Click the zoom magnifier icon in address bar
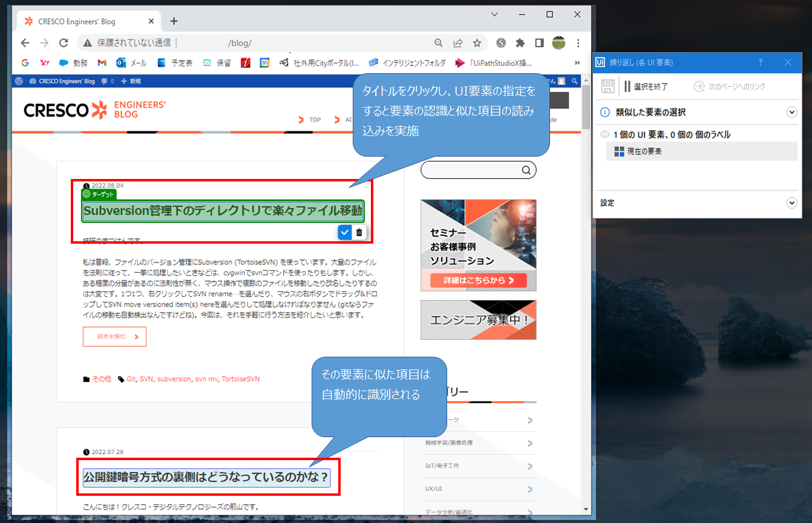The width and height of the screenshot is (812, 523). tap(439, 43)
